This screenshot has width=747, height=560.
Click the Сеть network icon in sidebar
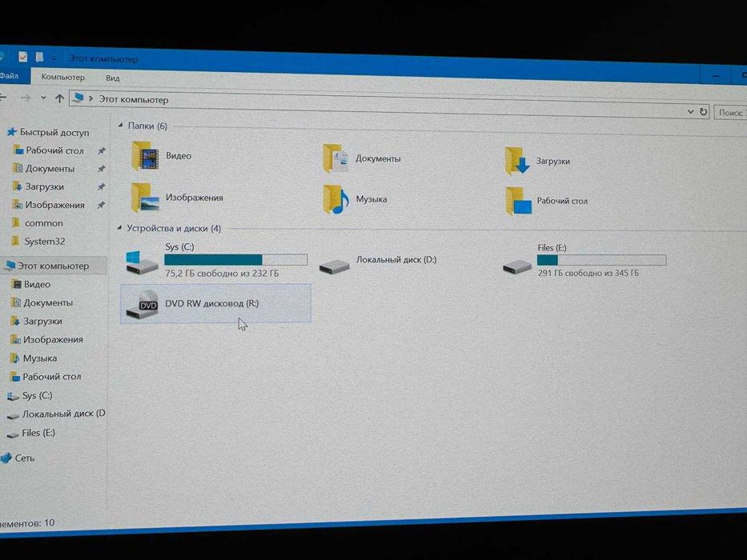click(x=6, y=458)
